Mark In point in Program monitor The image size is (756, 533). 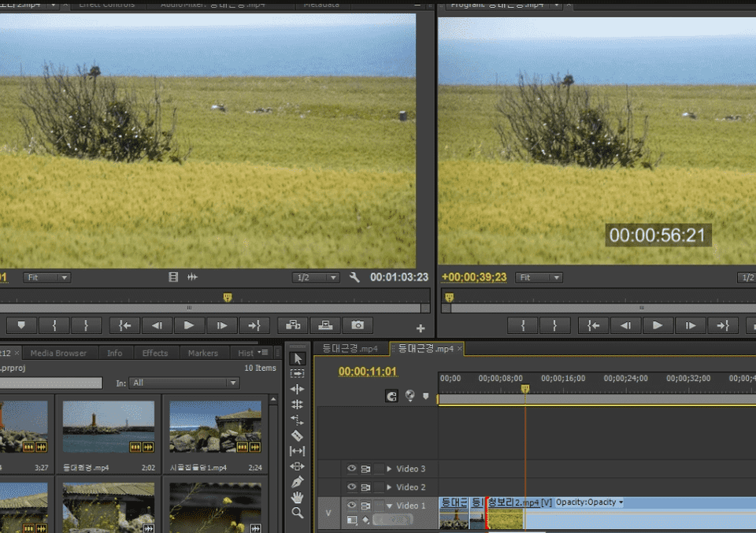523,326
